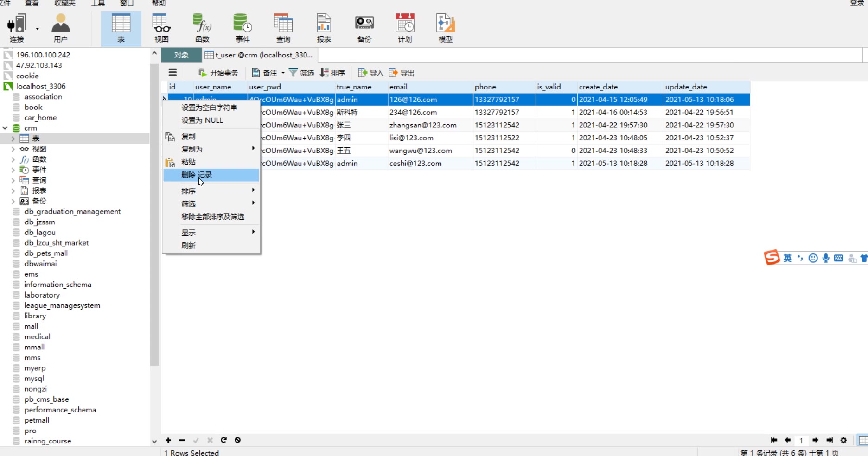Open the 连接 connection tool
868x456 pixels.
[x=17, y=28]
